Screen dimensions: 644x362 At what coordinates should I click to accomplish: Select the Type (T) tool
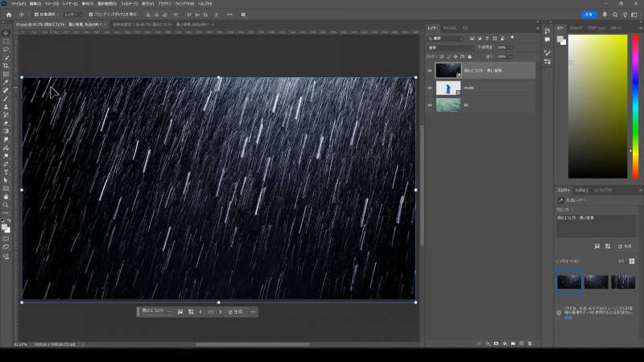(x=6, y=172)
